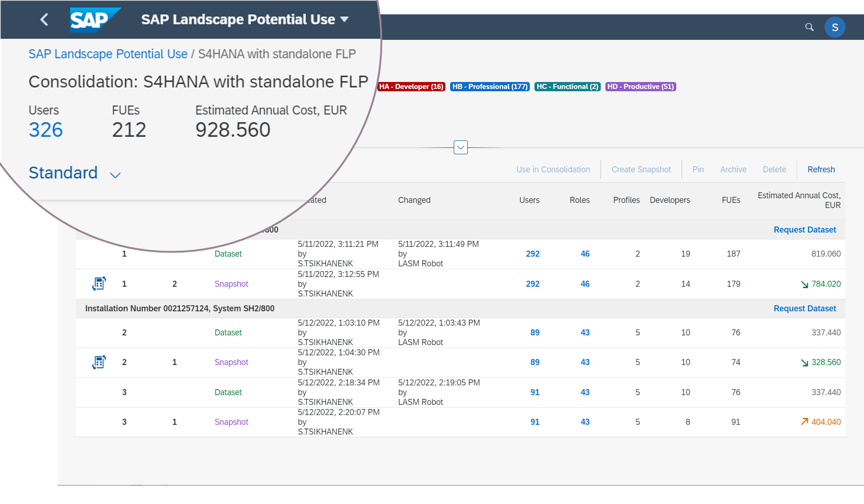Open 292 users in Dataset 819.060 row
This screenshot has width=864, height=504.
pos(533,254)
